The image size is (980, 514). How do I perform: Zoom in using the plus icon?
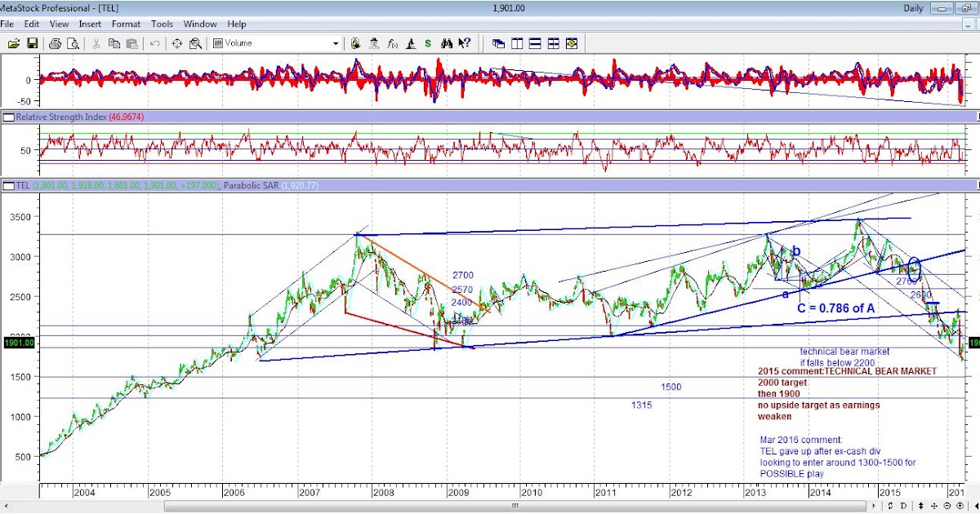click(x=960, y=506)
